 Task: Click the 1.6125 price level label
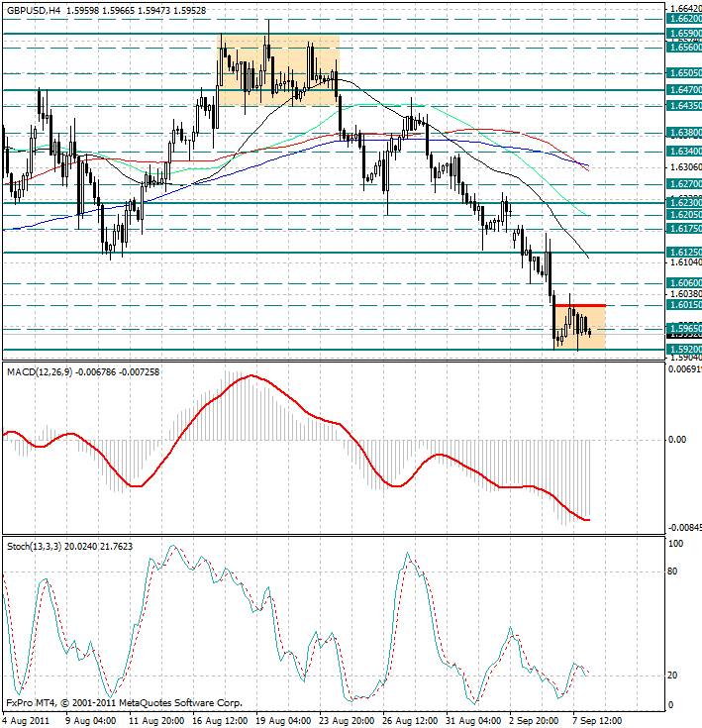[684, 253]
